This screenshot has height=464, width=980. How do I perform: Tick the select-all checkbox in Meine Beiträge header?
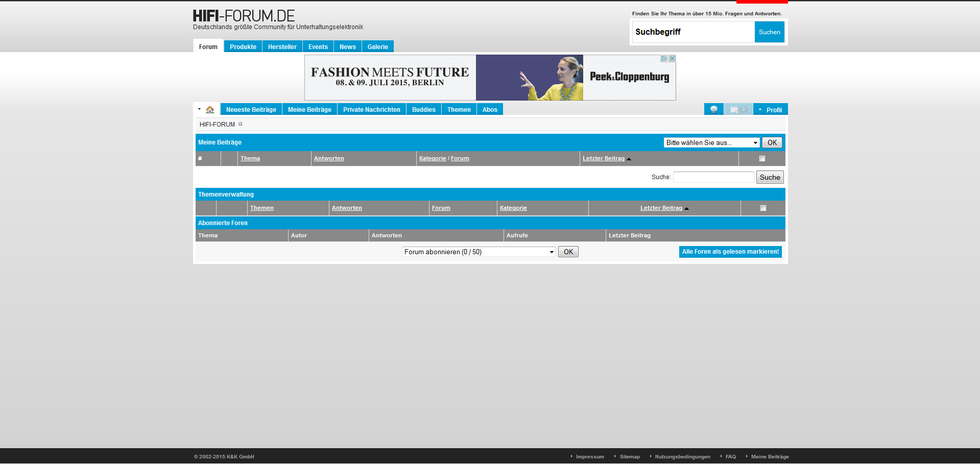[762, 159]
